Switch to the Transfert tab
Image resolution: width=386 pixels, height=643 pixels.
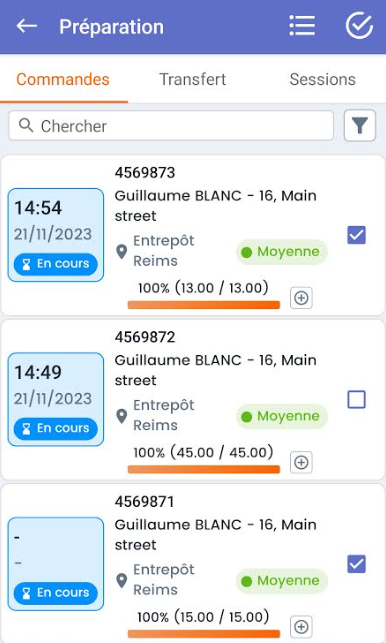192,79
